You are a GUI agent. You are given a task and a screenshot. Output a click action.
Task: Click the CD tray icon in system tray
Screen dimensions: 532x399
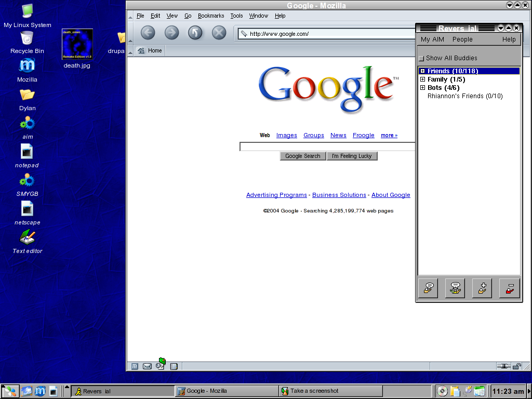442,391
